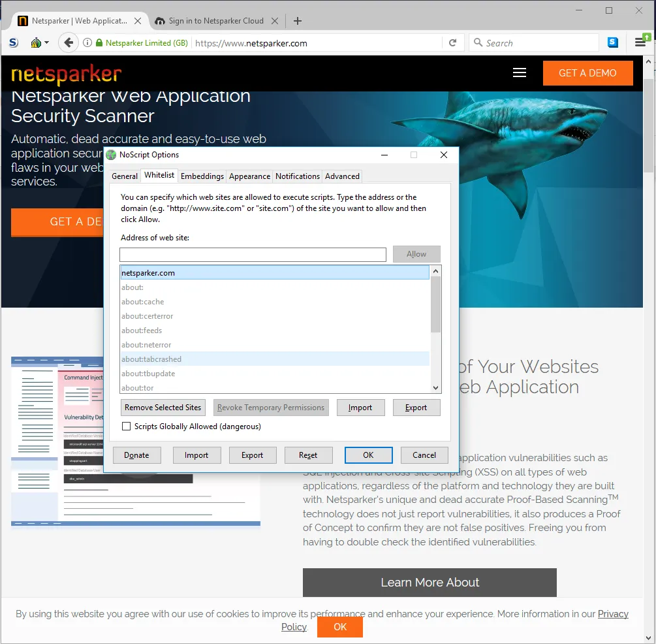Select the about:tabcrashed entry
656x644 pixels.
[x=274, y=359]
